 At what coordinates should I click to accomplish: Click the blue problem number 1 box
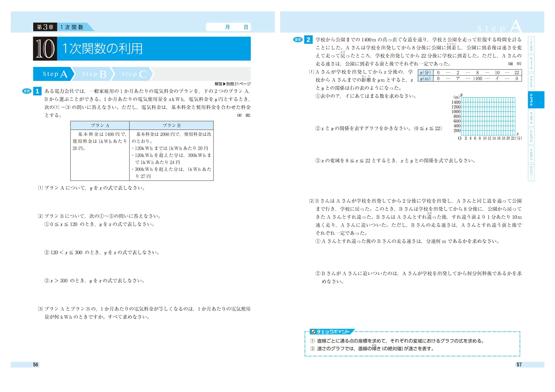37,91
